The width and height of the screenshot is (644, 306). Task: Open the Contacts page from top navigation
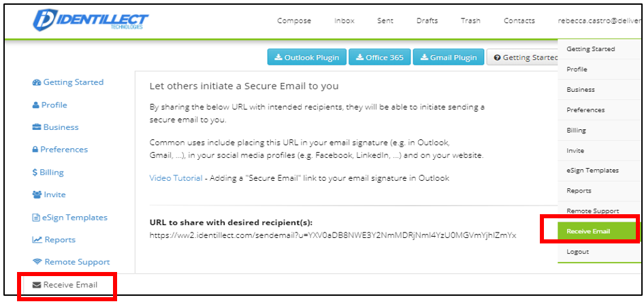(519, 21)
